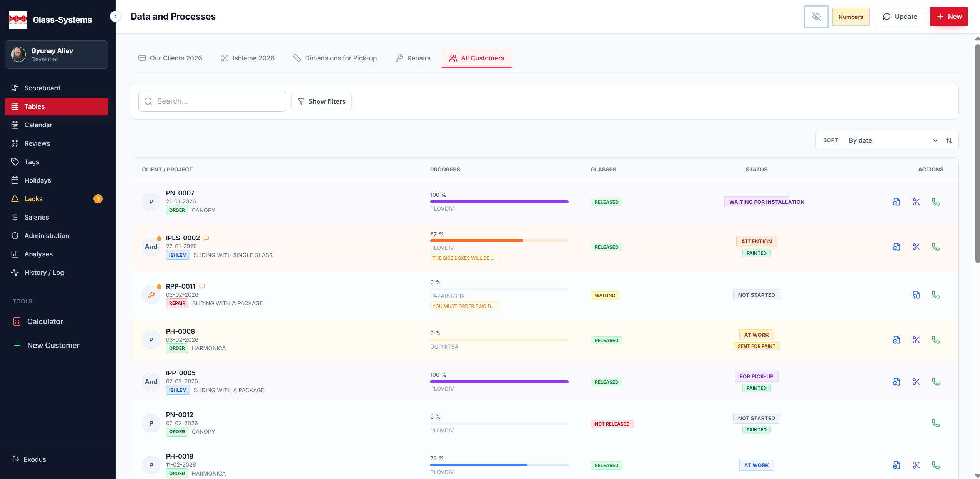Click the New button to create a record
980x479 pixels.
[x=948, y=16]
